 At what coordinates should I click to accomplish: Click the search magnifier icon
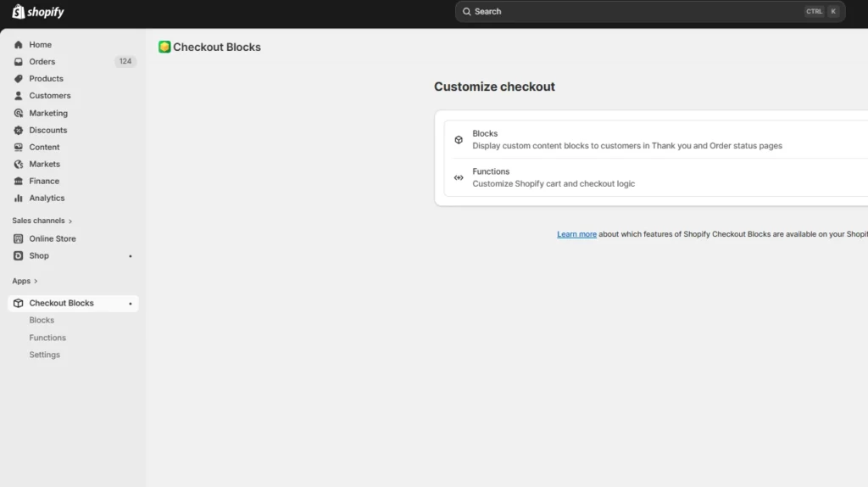tap(467, 12)
